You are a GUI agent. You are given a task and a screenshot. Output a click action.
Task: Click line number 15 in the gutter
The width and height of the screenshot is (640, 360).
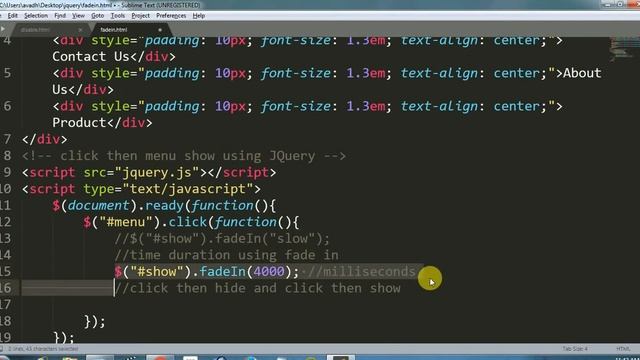(6, 271)
